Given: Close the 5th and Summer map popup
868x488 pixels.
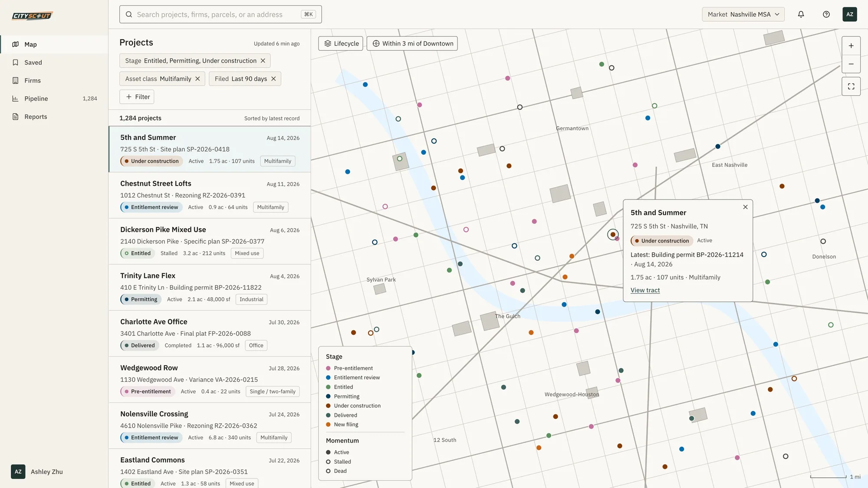Looking at the screenshot, I should tap(745, 207).
